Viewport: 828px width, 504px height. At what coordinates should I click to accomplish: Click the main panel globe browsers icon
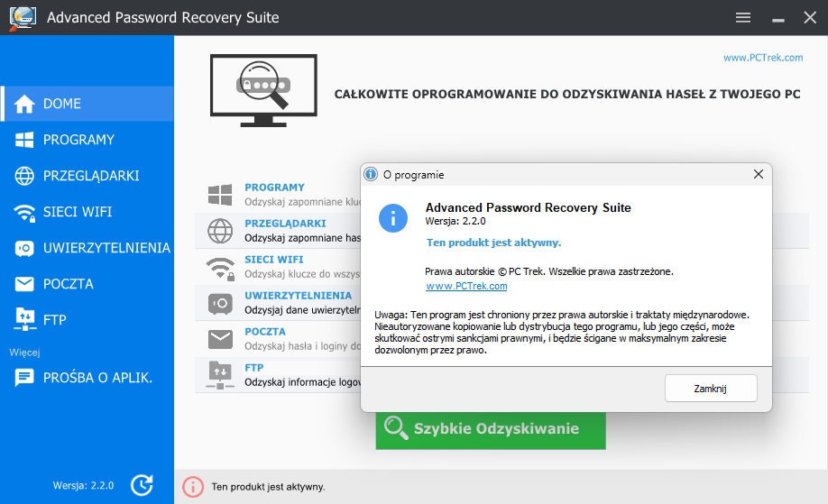(x=220, y=231)
